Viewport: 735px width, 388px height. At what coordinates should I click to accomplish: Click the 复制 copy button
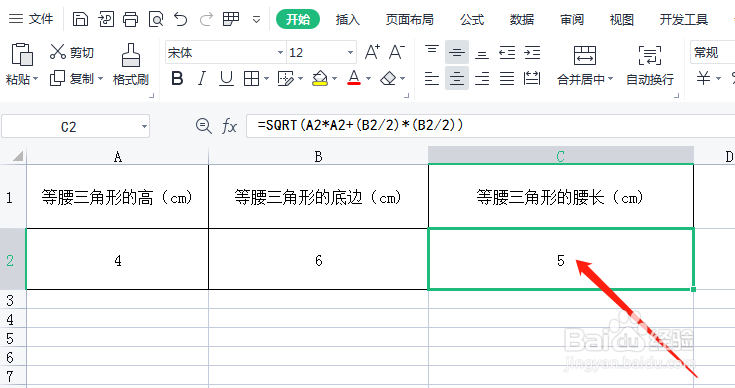[x=72, y=78]
